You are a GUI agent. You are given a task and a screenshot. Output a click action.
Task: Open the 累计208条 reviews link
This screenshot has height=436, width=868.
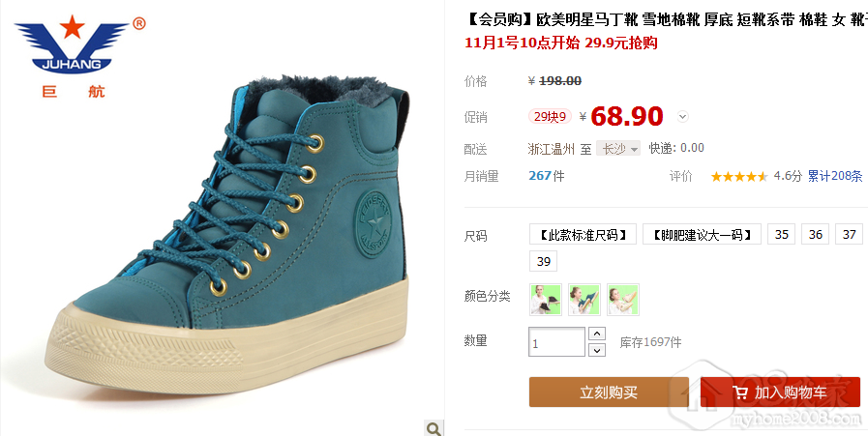pyautogui.click(x=835, y=176)
